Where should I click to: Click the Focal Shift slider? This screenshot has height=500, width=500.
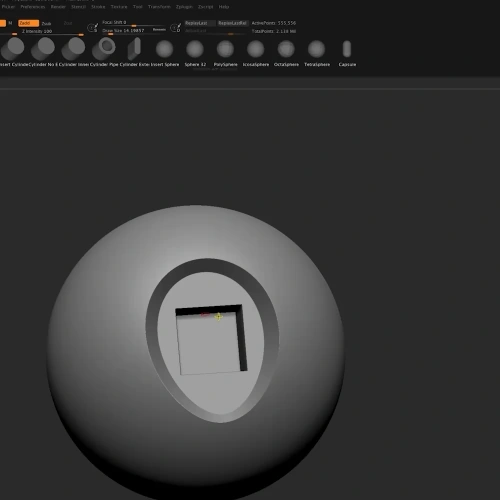133,23
